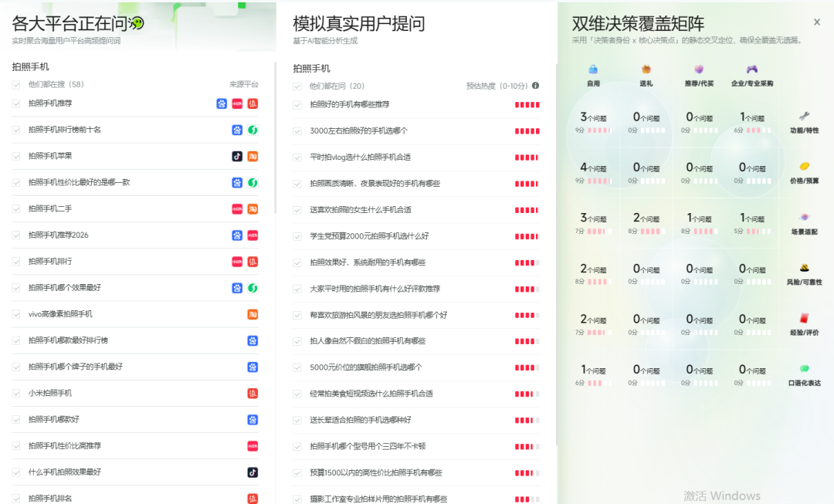The height and width of the screenshot is (504, 834).
Task: Uncheck the 拍照手机推荐 checkbox
Action: click(x=16, y=103)
